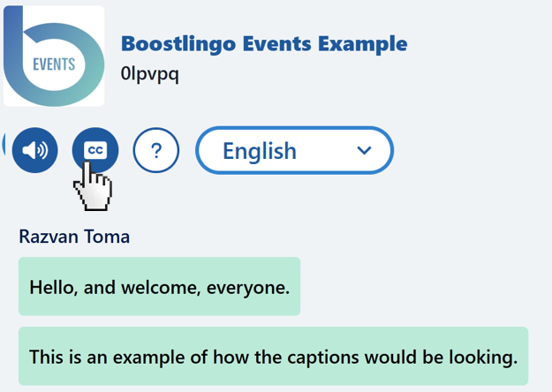Select the event code 0lpvpq
This screenshot has height=392, width=552.
[x=149, y=73]
